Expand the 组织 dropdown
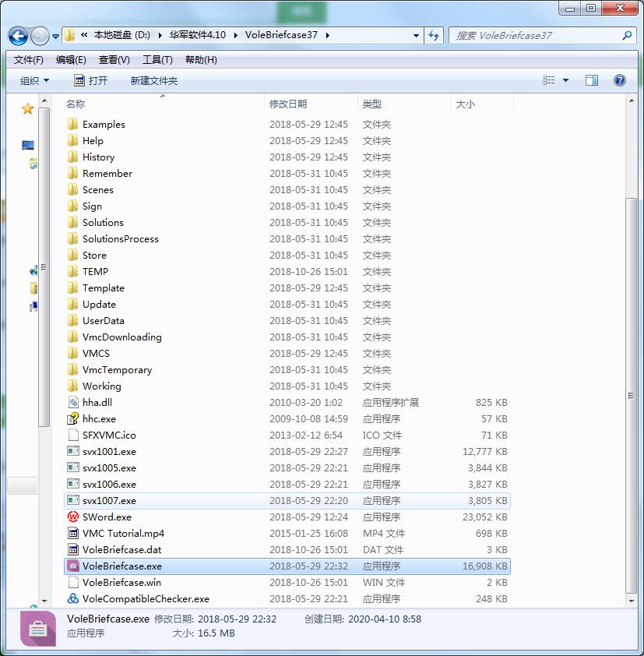Screen dimensions: 644x656 coord(34,80)
